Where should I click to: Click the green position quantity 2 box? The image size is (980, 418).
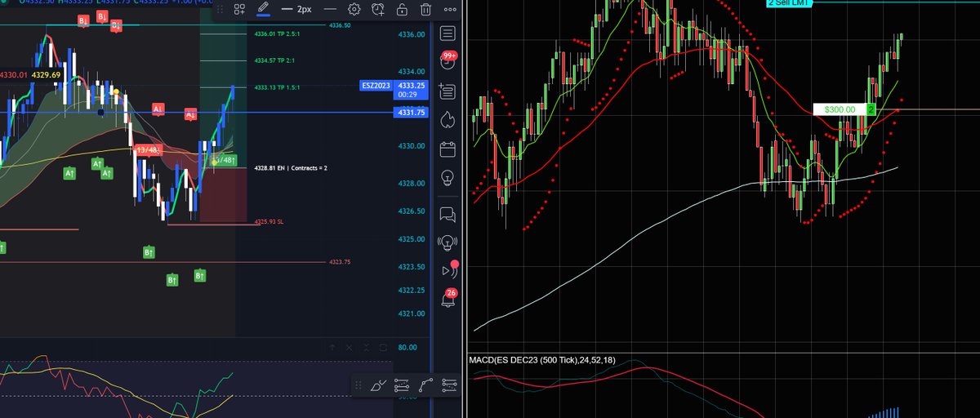coord(871,109)
